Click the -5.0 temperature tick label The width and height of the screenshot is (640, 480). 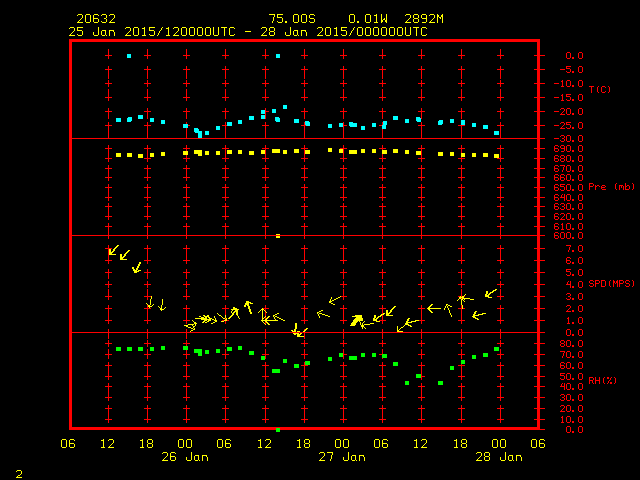click(571, 70)
